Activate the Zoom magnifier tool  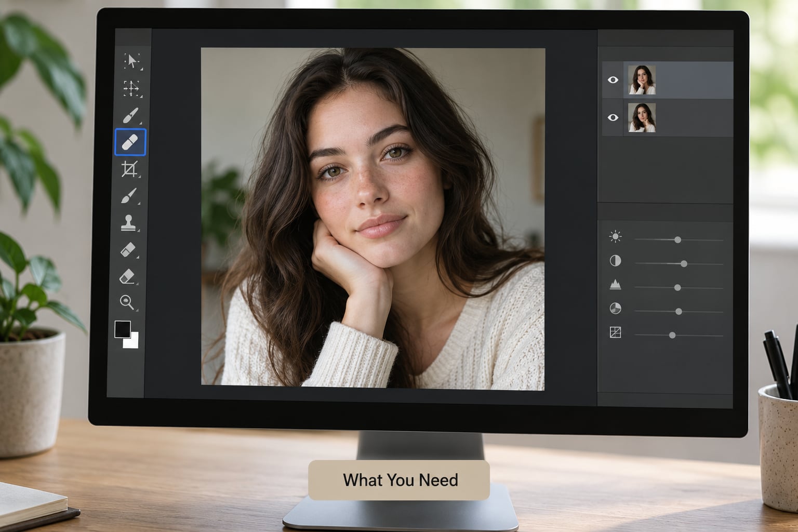pyautogui.click(x=127, y=302)
